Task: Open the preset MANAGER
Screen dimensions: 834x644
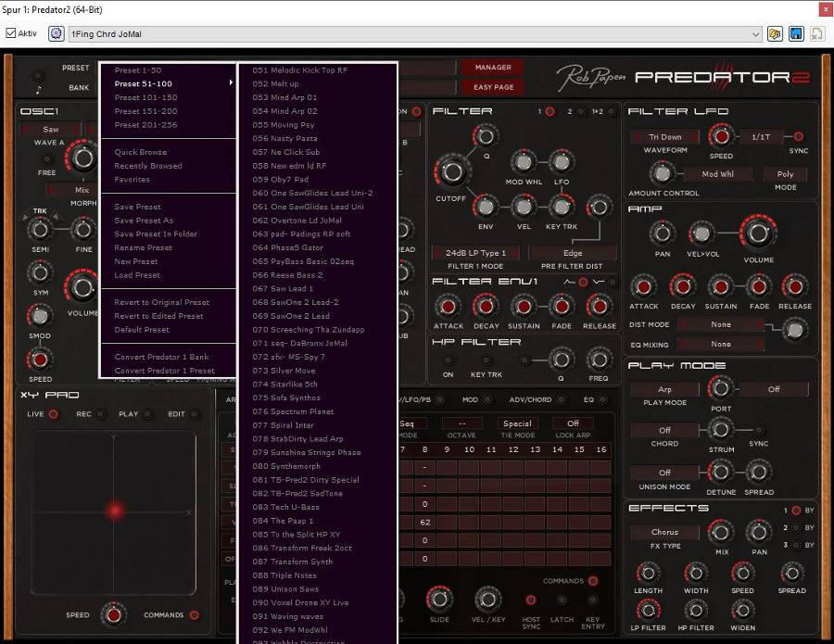Action: pyautogui.click(x=493, y=68)
